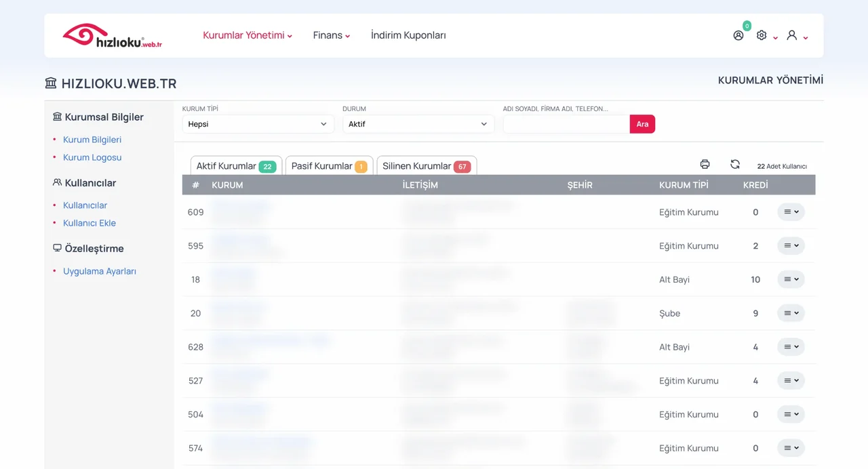This screenshot has height=469, width=868.
Task: Click the hizlioku.web.tr logo
Action: tap(113, 35)
